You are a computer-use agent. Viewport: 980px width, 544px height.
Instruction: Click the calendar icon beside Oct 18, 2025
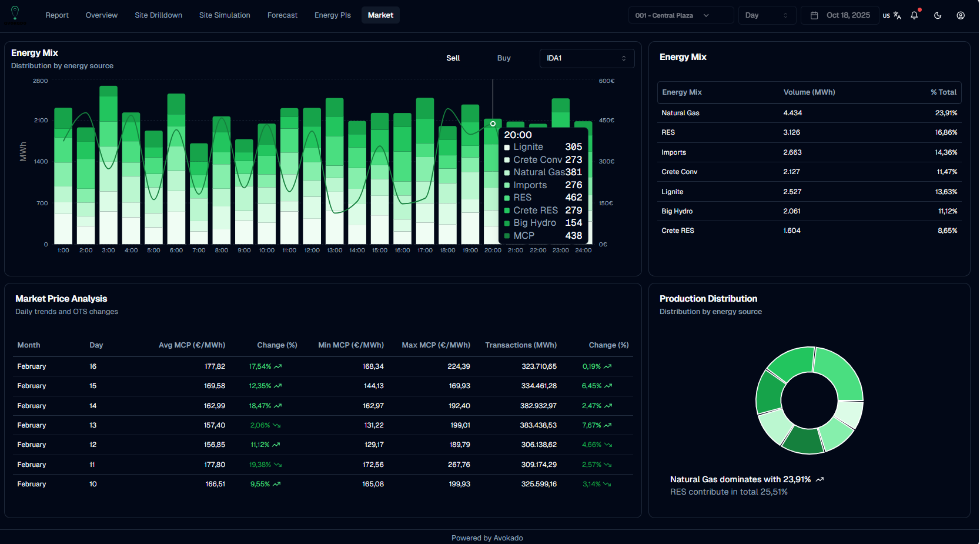coord(814,15)
